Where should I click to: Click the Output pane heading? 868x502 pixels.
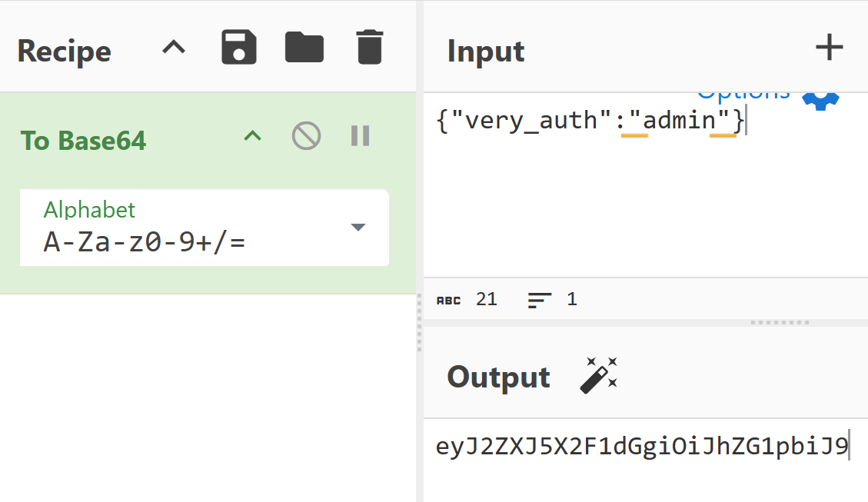click(x=498, y=377)
